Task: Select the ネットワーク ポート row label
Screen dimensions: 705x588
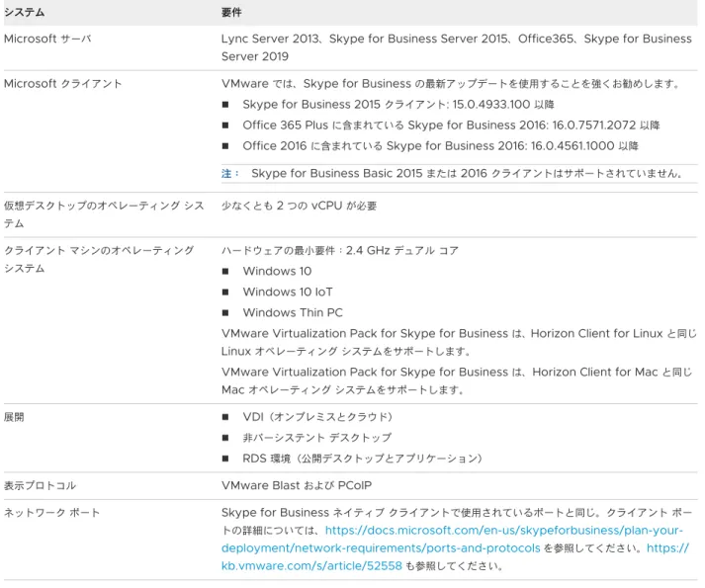Action: click(51, 513)
